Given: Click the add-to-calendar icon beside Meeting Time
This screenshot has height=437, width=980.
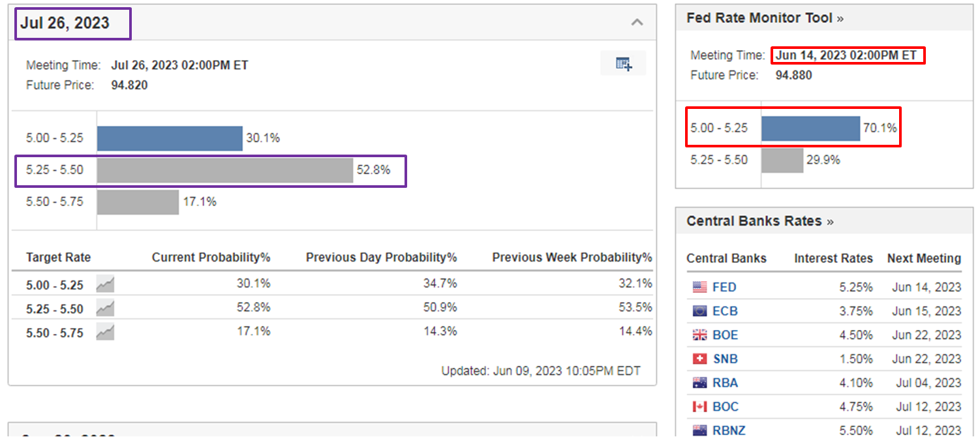Looking at the screenshot, I should (623, 63).
